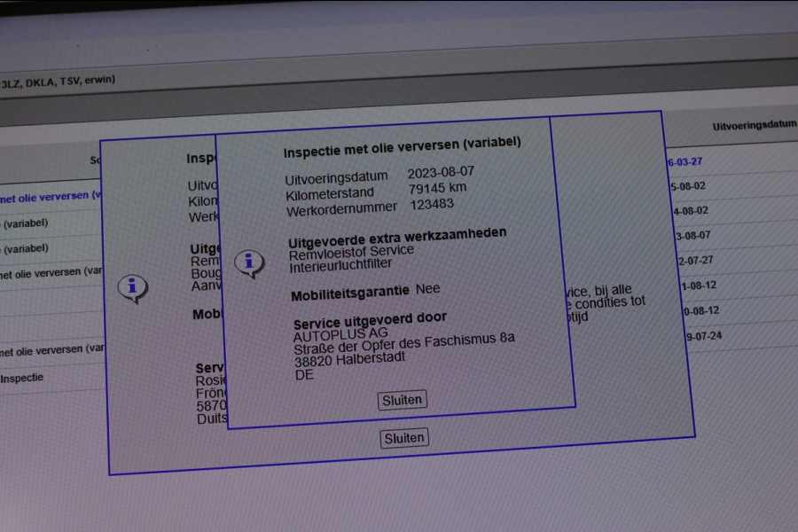Click the front dialog title Inspectie met olie verversen
The width and height of the screenshot is (798, 532).
point(402,145)
